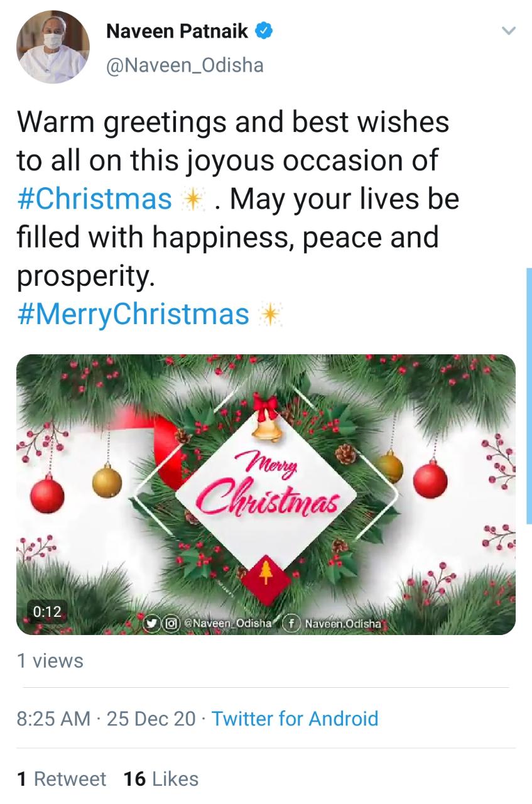Open the #Christmas hashtag

[x=95, y=198]
